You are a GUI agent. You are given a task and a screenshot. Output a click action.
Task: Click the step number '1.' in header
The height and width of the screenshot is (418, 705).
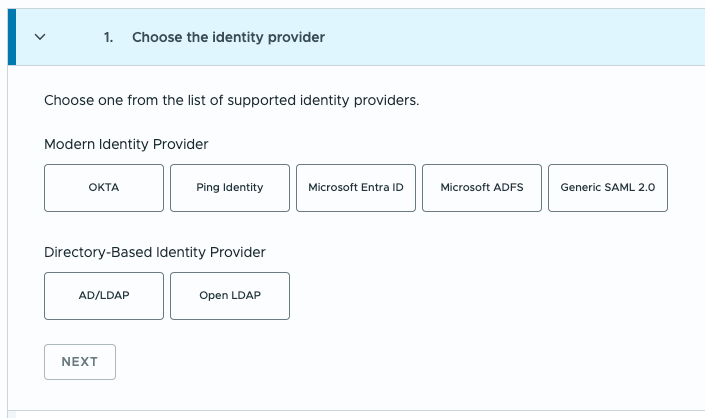[x=108, y=37]
